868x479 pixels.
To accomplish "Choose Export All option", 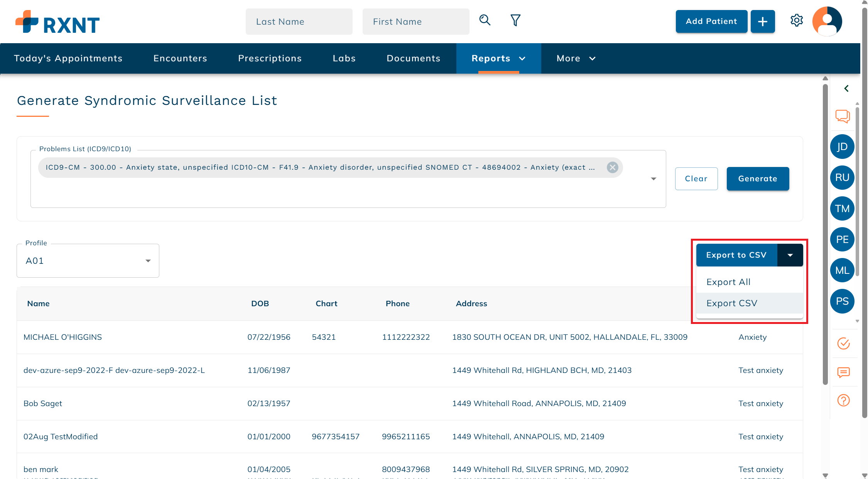I will point(750,282).
